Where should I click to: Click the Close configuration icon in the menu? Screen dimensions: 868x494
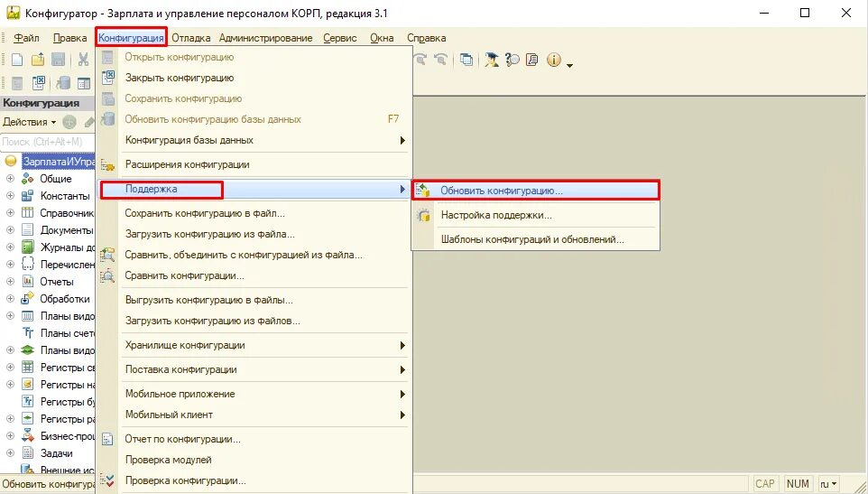[x=108, y=78]
